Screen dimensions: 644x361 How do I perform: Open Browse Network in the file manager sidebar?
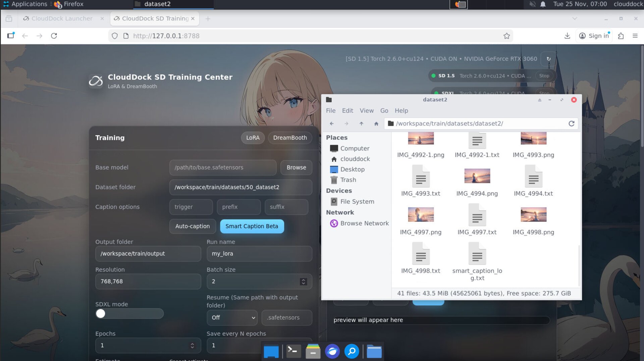tap(364, 223)
